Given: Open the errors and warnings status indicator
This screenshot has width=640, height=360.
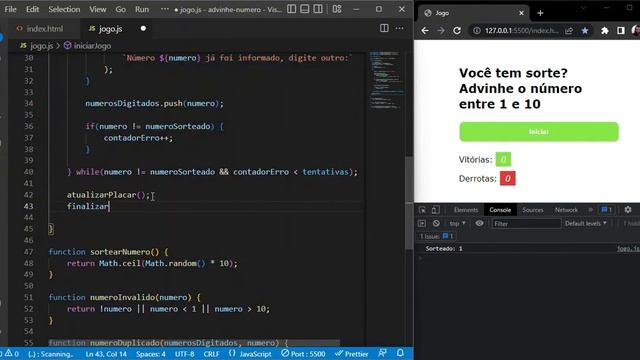Looking at the screenshot, I should 10,354.
